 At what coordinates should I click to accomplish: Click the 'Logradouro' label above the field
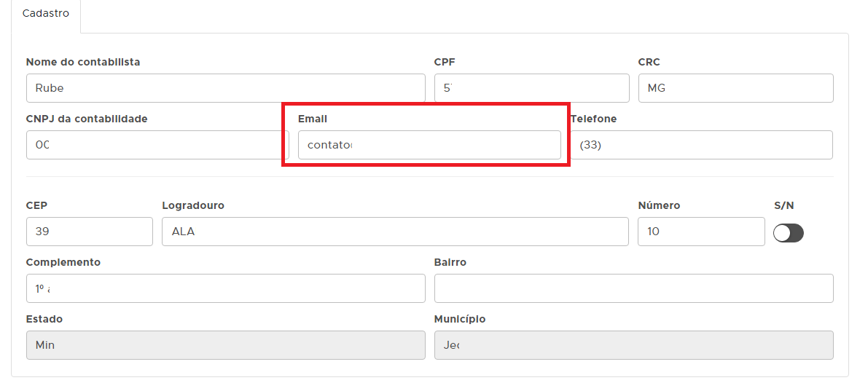tap(193, 205)
